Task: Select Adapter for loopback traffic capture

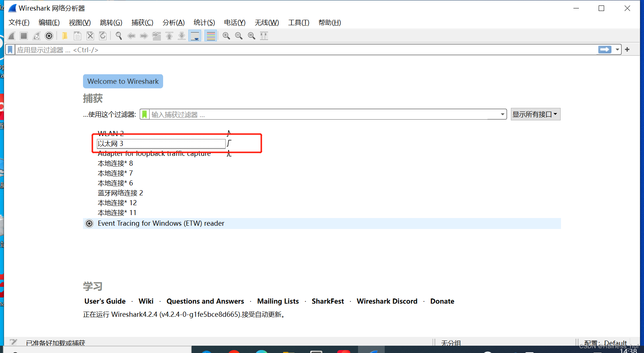Action: point(154,154)
